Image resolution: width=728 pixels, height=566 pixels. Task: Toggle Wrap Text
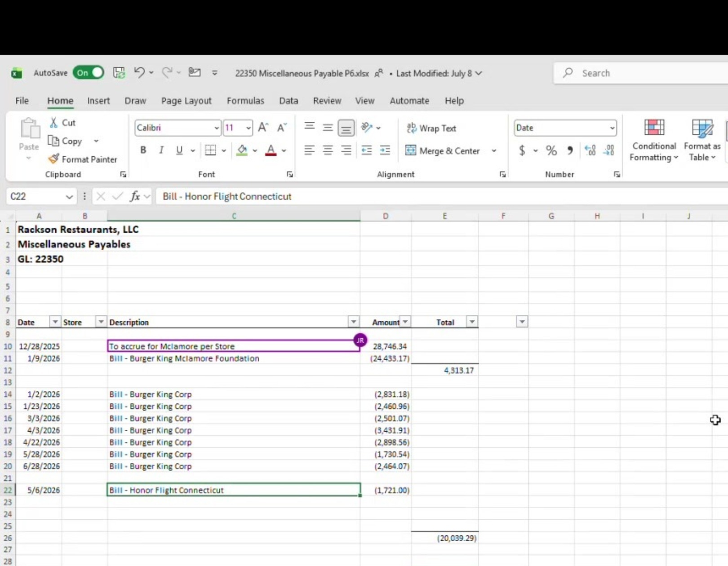(431, 128)
